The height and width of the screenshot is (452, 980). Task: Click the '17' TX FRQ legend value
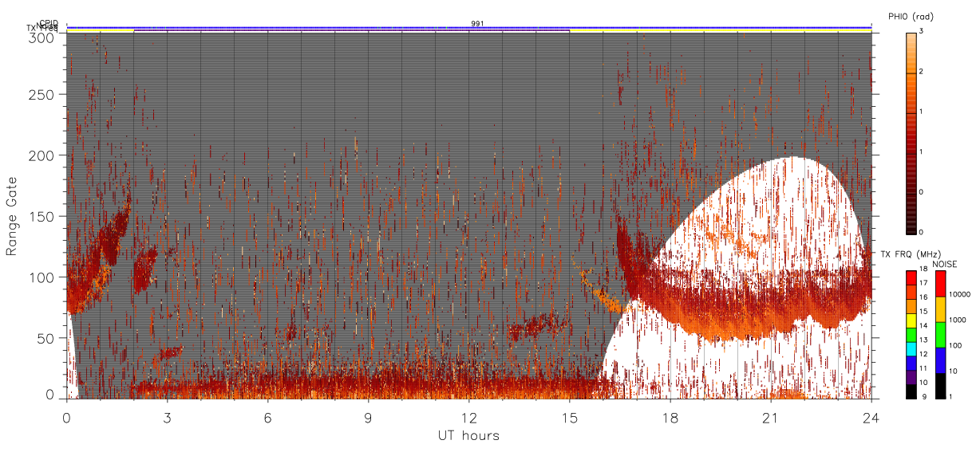[923, 283]
